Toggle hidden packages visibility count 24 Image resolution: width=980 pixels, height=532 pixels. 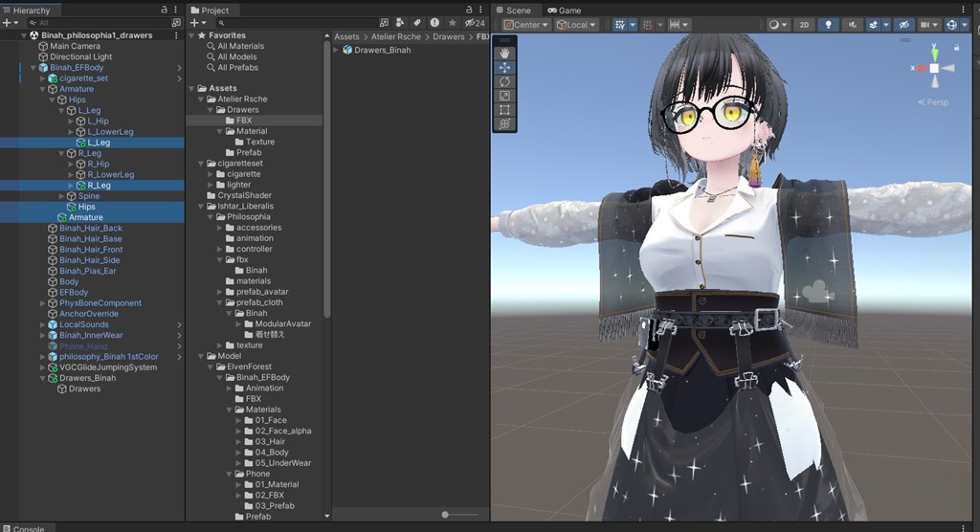point(475,23)
